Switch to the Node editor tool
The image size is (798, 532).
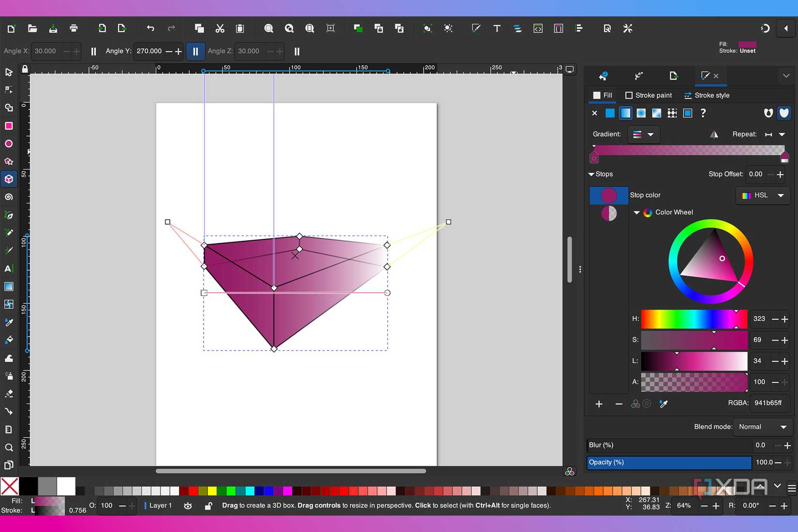[x=9, y=89]
